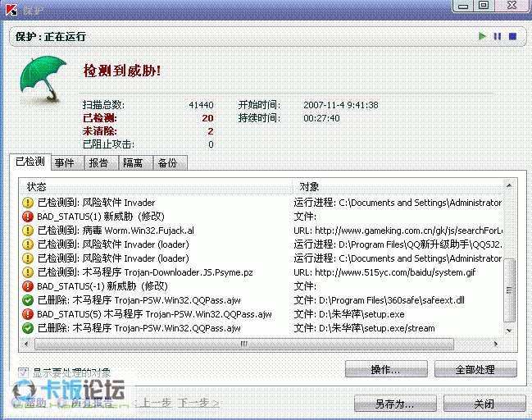
Task: Click warning icon beside 风险软件 Invader row
Action: 28,203
